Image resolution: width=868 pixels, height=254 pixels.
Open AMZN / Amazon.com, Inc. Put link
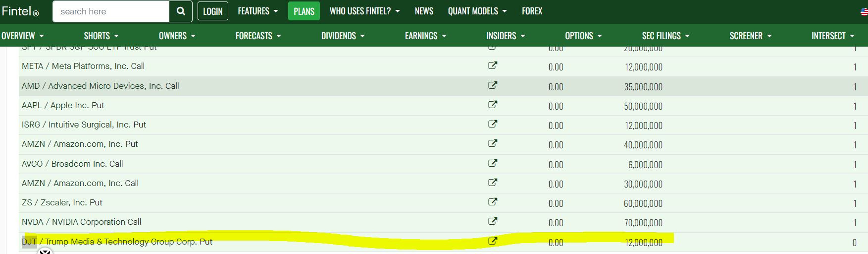[x=80, y=144]
